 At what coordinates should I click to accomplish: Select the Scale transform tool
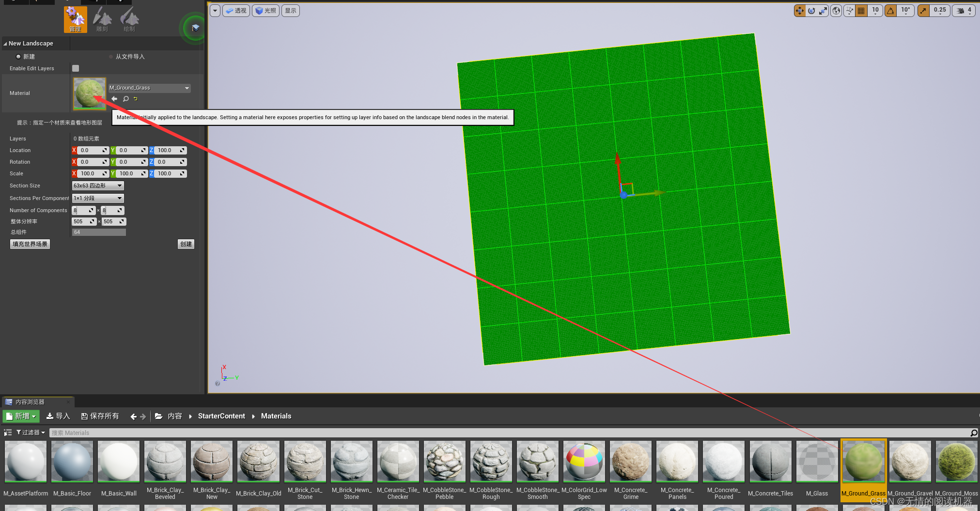tap(824, 10)
